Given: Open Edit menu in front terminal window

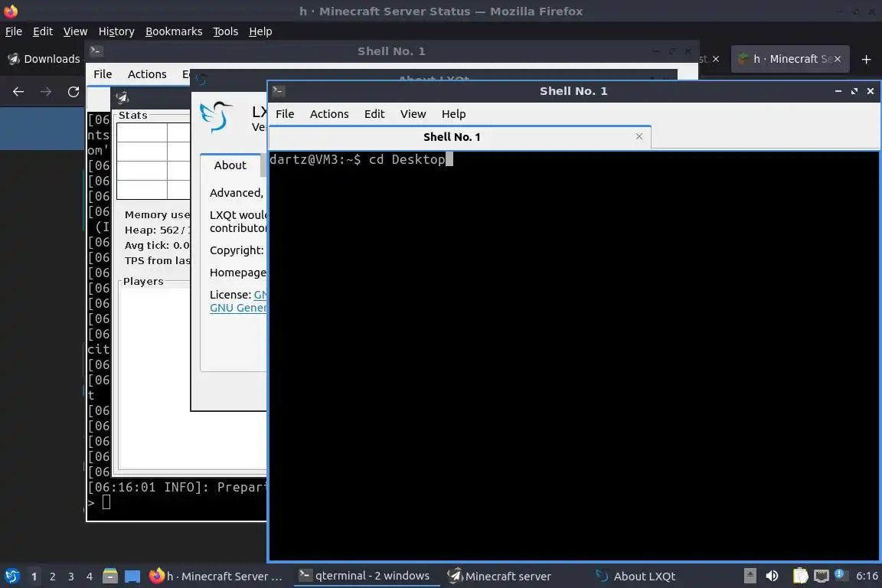Looking at the screenshot, I should click(x=374, y=113).
